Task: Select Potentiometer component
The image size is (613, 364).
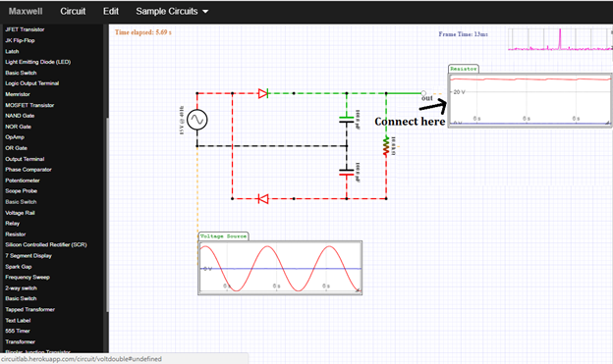Action: coord(23,181)
